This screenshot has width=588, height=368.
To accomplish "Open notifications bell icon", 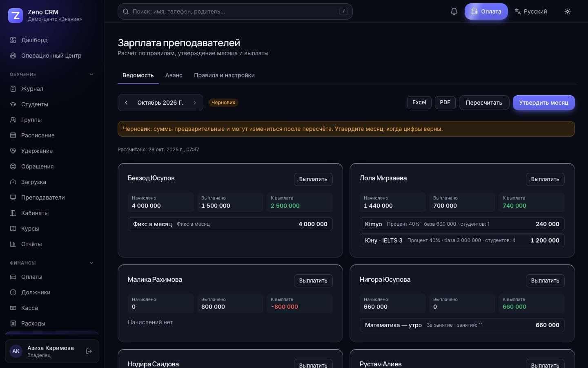I will tap(454, 11).
